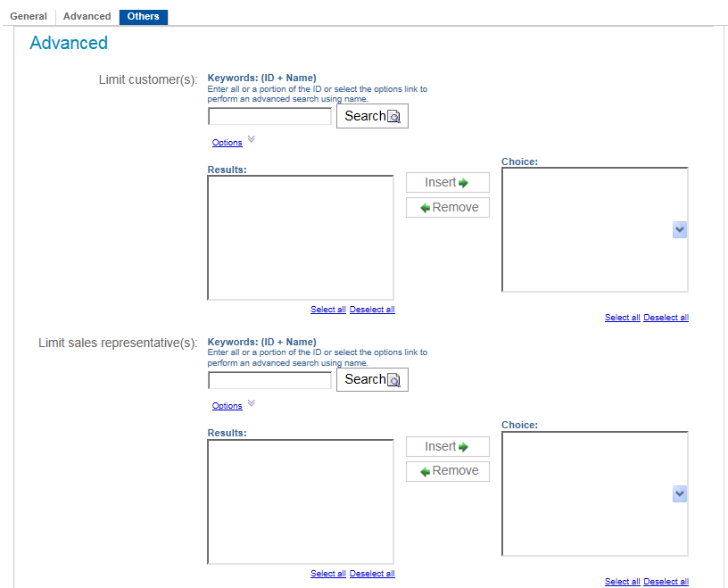The width and height of the screenshot is (728, 588).
Task: Click the Options link under customer keywords
Action: click(227, 143)
